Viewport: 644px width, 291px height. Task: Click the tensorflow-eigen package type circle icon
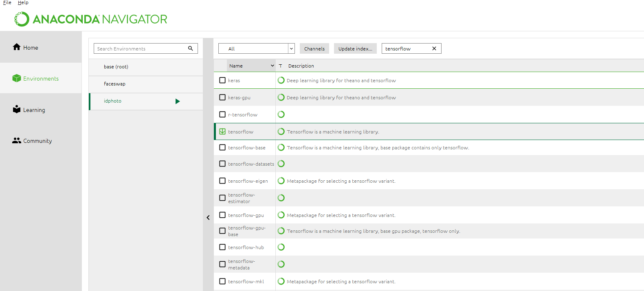pyautogui.click(x=281, y=181)
